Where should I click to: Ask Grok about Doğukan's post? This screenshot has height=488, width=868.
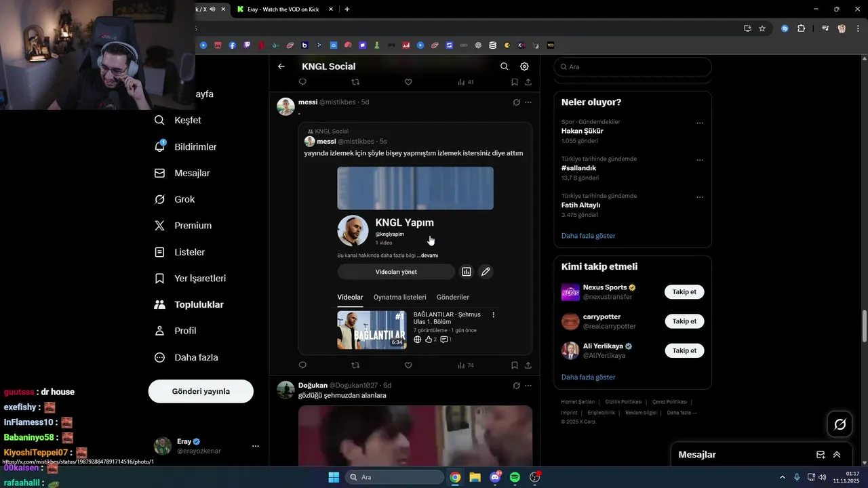click(x=516, y=386)
